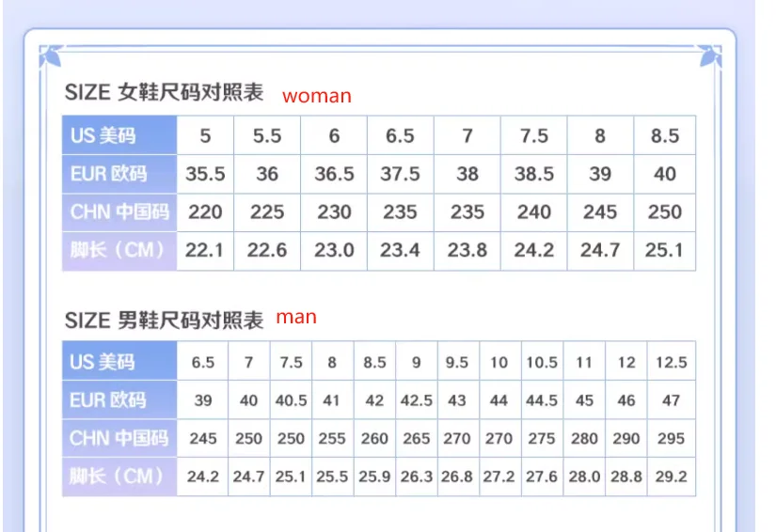Select the 'US 美码' header in the men's table
Image resolution: width=776 pixels, height=532 pixels.
click(119, 361)
